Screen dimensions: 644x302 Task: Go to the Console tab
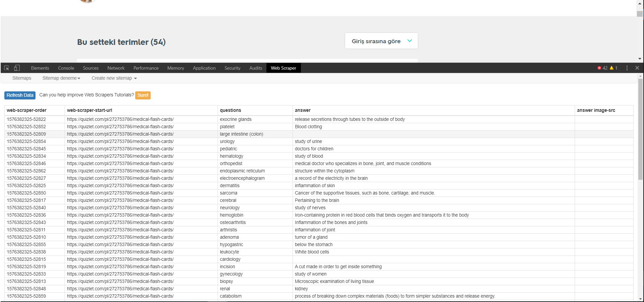66,68
